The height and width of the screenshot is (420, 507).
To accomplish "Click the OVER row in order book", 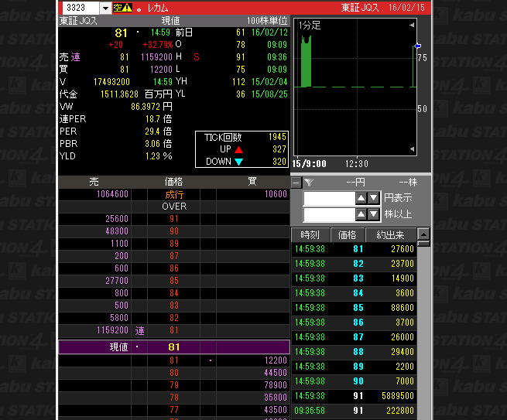I will click(174, 207).
